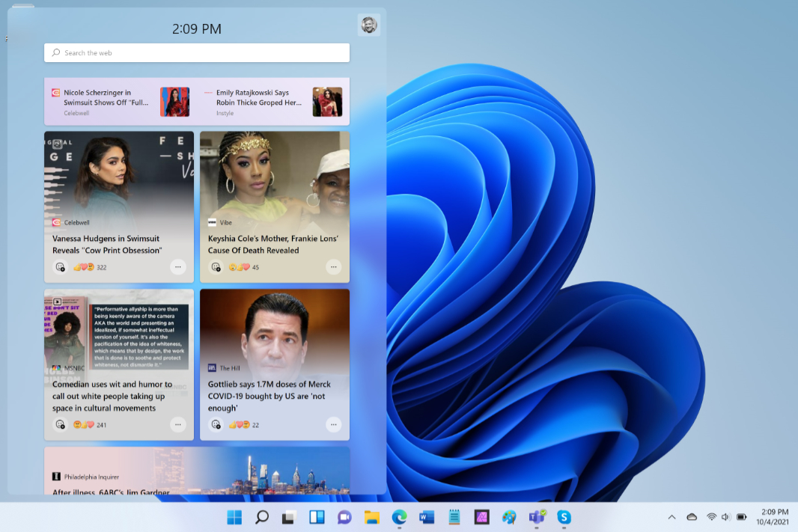Open Skype from the taskbar
This screenshot has height=532, width=798.
coord(564,517)
